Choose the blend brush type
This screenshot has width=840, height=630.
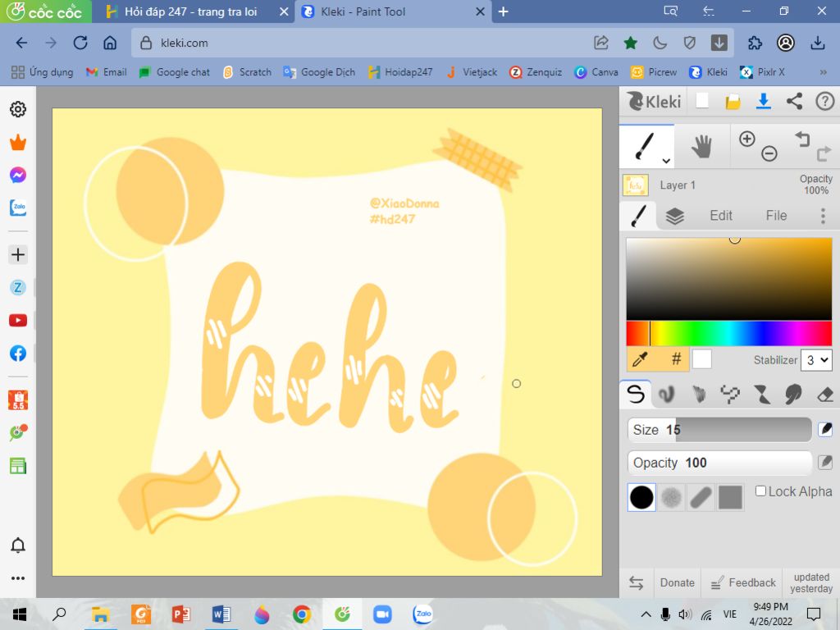(x=667, y=395)
